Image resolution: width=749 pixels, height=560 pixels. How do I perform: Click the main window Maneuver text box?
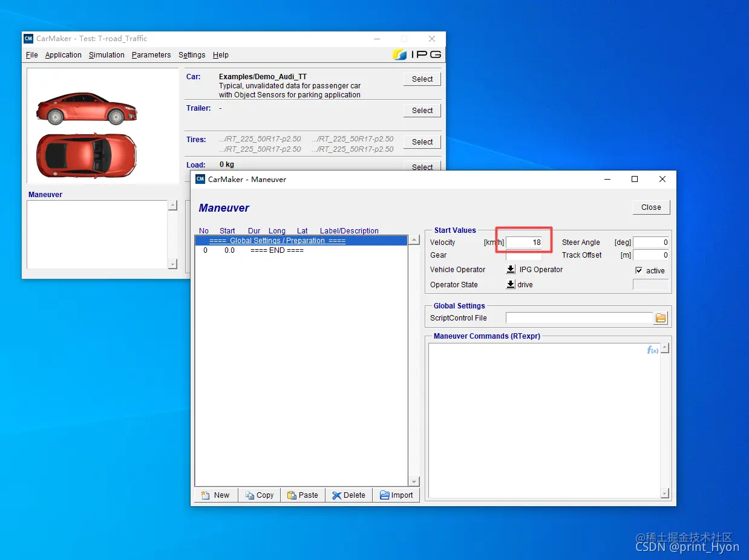pos(97,235)
